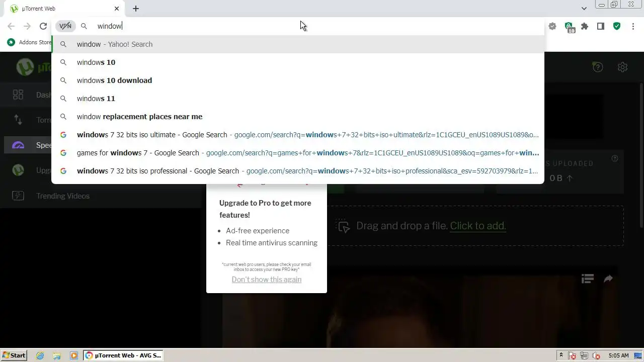Click 'Don't show this again' link

coord(267,280)
